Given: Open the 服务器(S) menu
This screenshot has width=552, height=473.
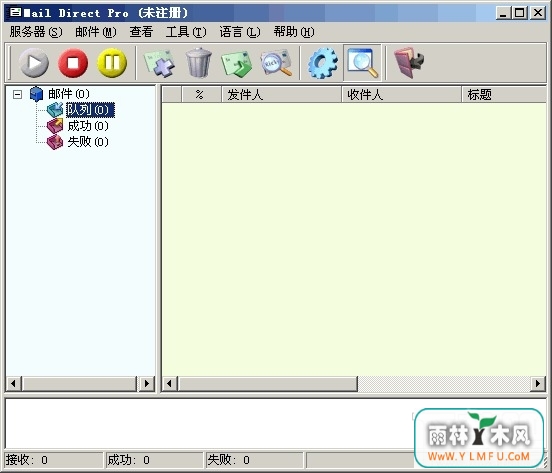Looking at the screenshot, I should (x=36, y=32).
